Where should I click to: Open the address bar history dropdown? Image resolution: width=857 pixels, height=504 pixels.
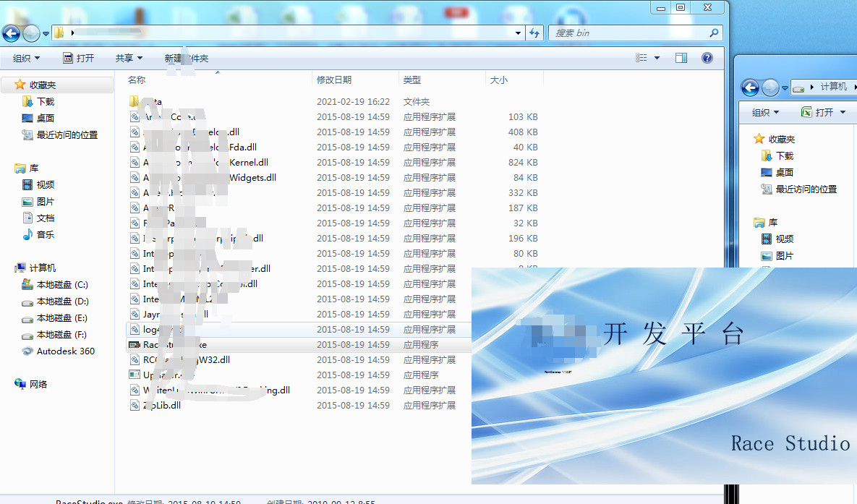coord(517,33)
